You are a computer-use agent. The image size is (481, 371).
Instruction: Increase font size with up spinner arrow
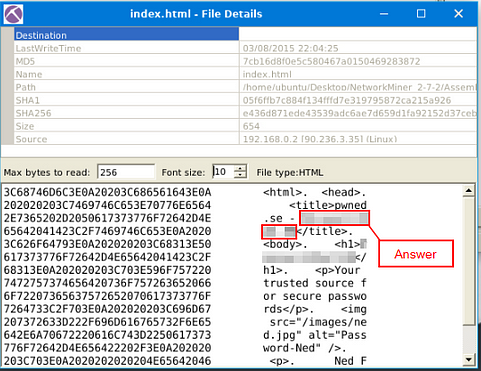pyautogui.click(x=240, y=169)
